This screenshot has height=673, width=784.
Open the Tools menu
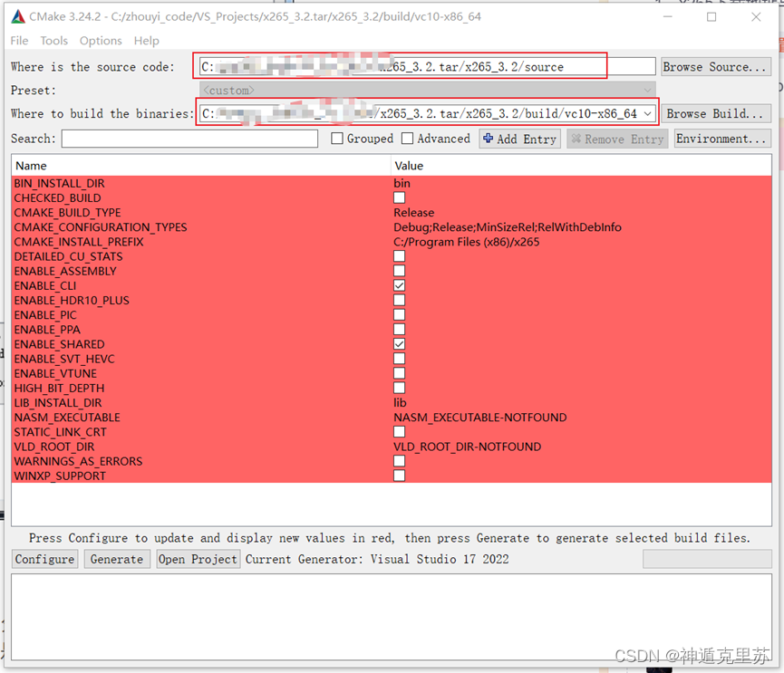tap(54, 41)
